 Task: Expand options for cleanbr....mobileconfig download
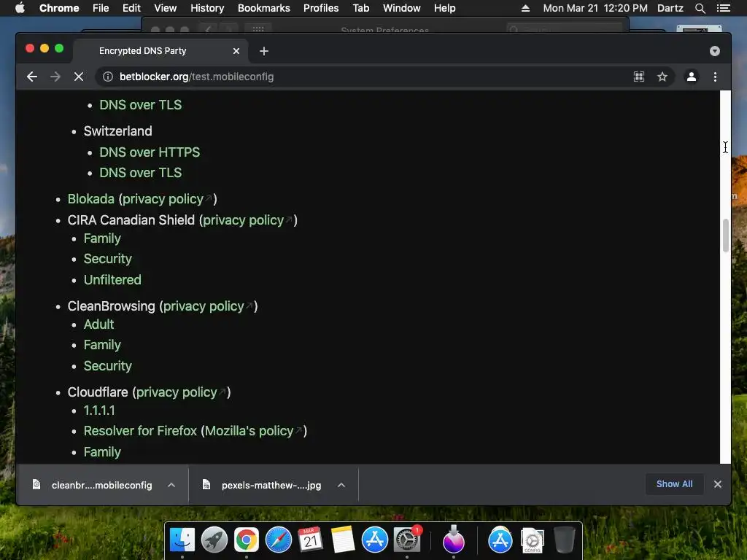click(171, 485)
